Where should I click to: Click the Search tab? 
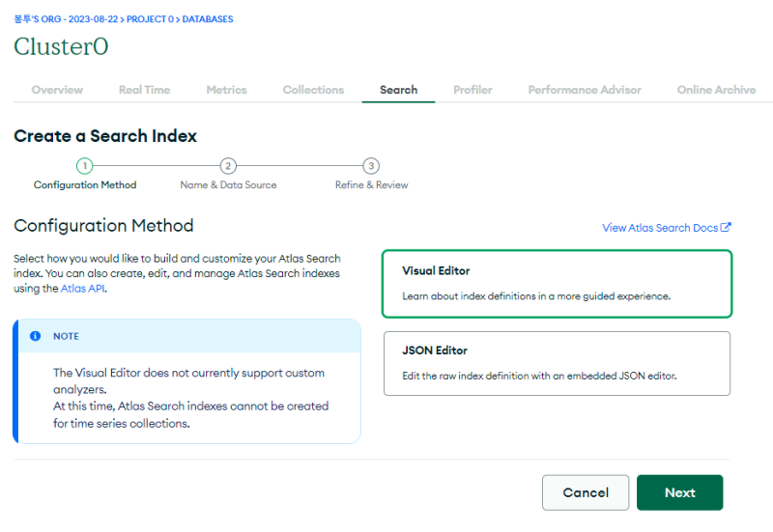click(x=398, y=90)
